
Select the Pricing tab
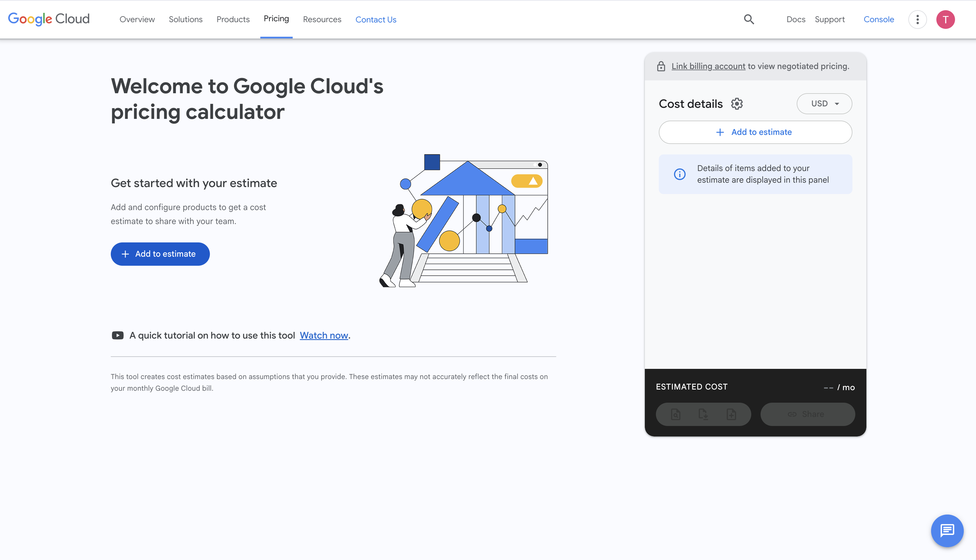(276, 18)
